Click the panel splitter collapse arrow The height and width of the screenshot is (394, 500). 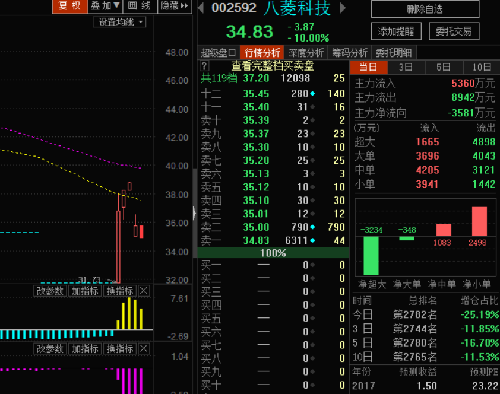[x=194, y=213]
